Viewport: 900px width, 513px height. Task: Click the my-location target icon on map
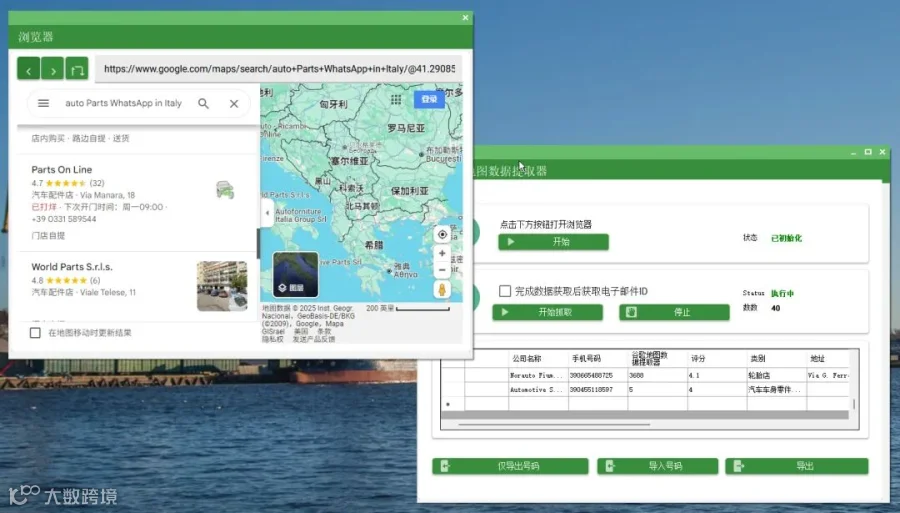[442, 234]
